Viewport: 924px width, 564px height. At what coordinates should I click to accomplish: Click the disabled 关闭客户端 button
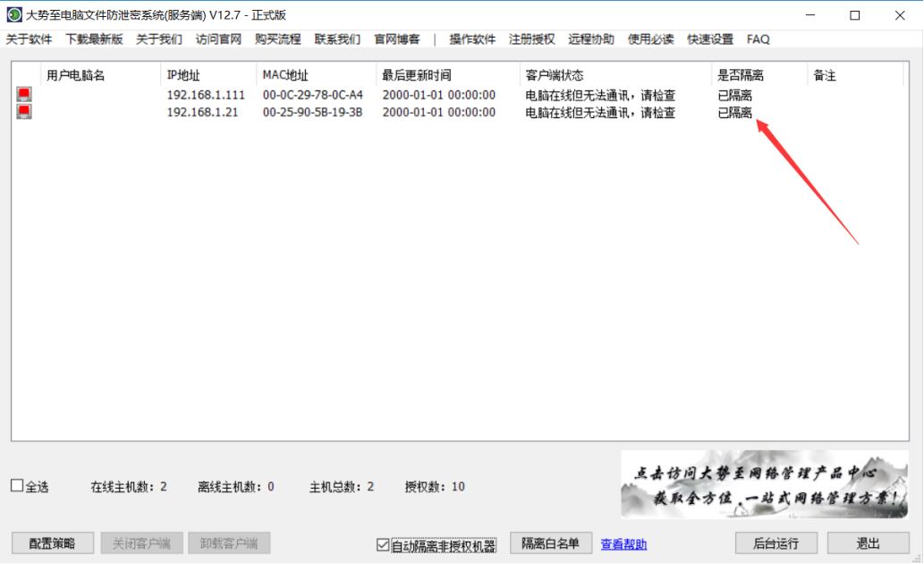click(x=140, y=543)
